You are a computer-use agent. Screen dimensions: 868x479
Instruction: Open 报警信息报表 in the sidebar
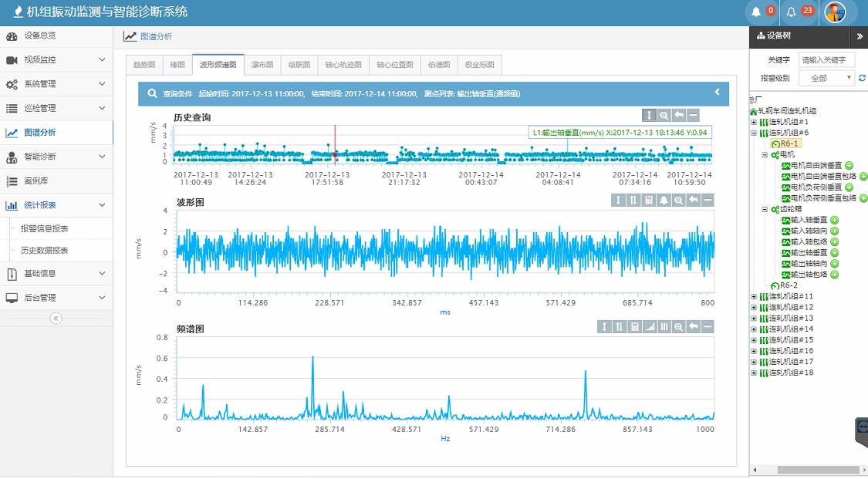click(x=45, y=228)
